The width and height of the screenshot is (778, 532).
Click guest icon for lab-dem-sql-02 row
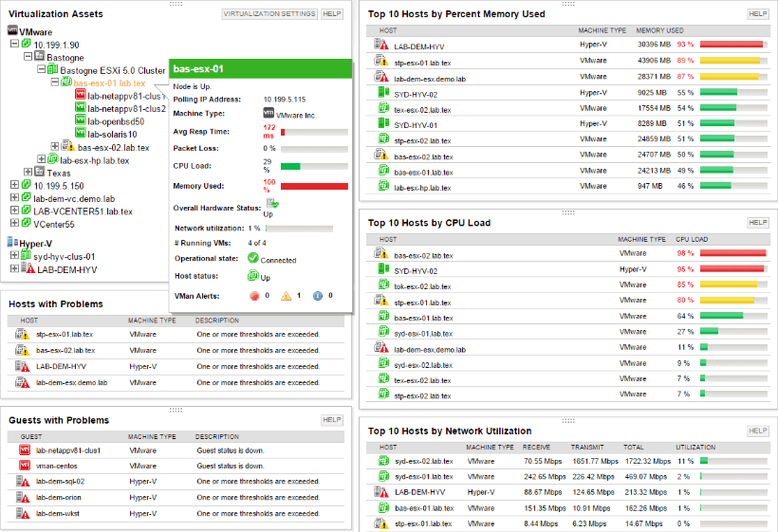[23, 482]
